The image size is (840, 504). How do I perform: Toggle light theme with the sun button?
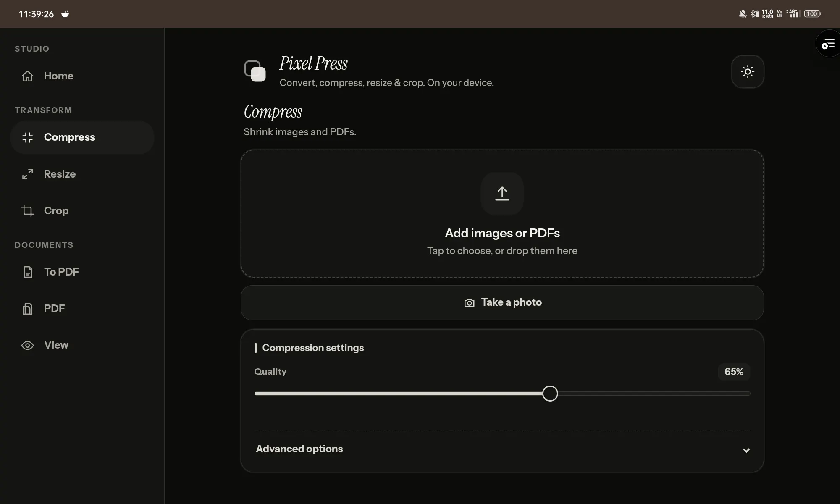748,71
